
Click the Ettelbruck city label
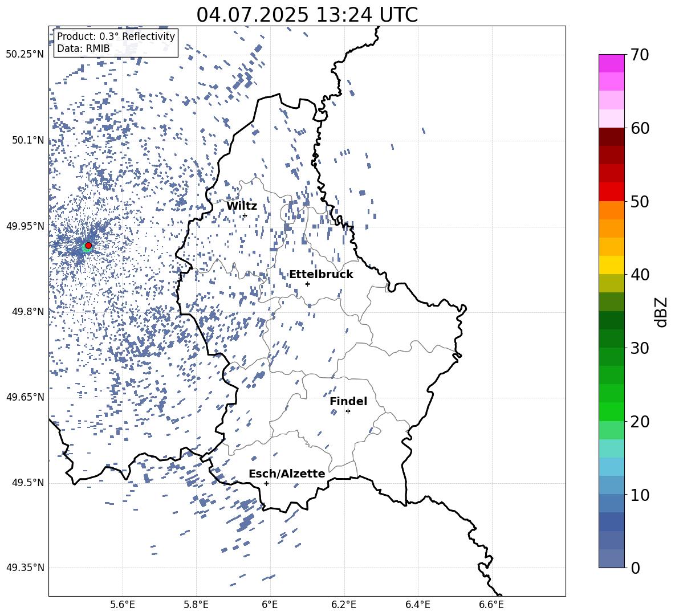321,275
